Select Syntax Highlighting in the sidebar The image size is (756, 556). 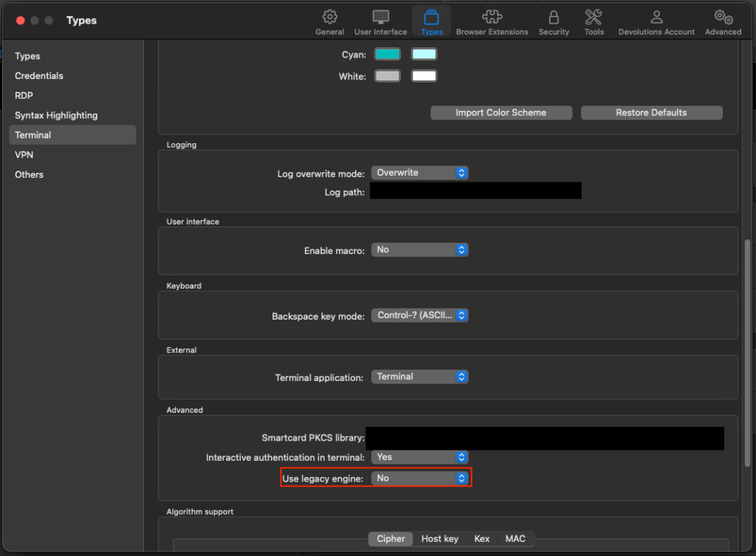pos(56,115)
